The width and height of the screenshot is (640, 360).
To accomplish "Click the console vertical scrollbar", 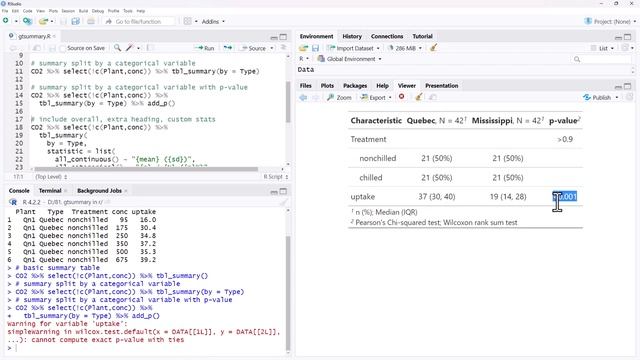I will pyautogui.click(x=288, y=292).
